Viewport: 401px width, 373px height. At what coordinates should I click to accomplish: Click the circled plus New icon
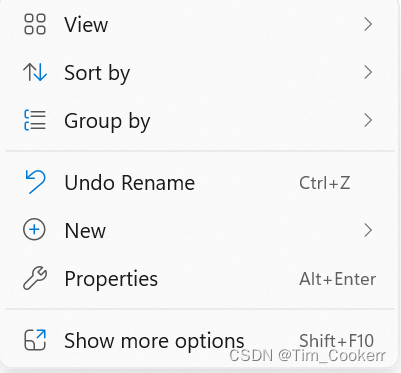coord(34,230)
